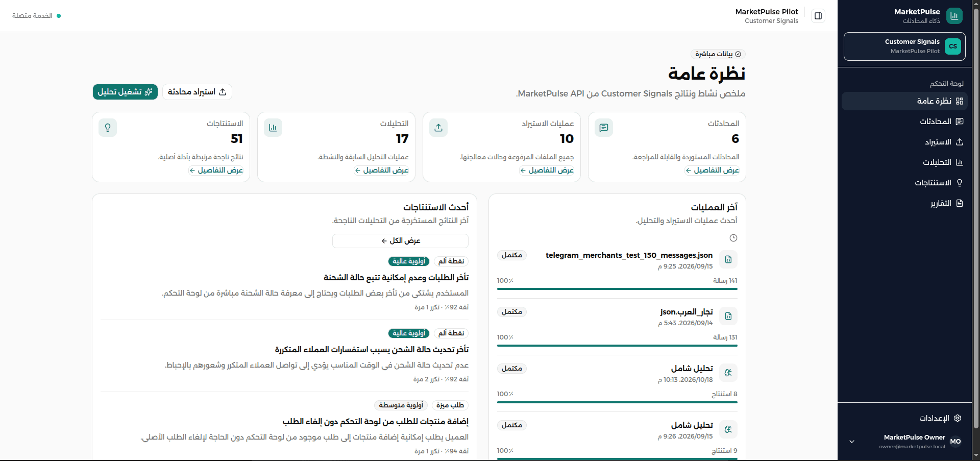Image resolution: width=980 pixels, height=461 pixels.
Task: Click the طلب ميزة tag
Action: pos(450,405)
